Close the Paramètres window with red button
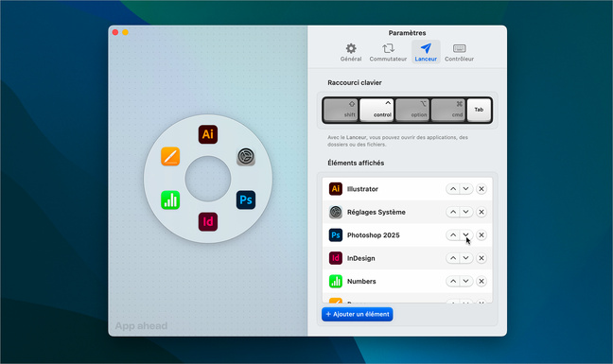The image size is (613, 364). pyautogui.click(x=115, y=32)
